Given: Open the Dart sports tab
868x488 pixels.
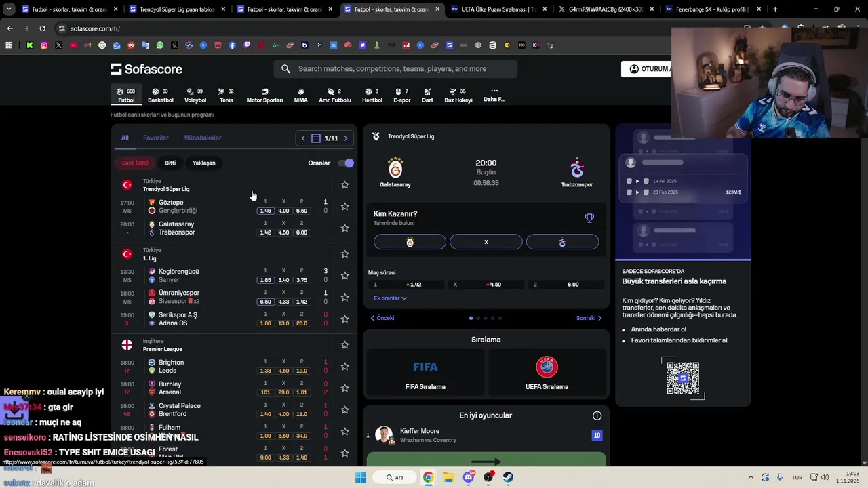Looking at the screenshot, I should pyautogui.click(x=427, y=96).
